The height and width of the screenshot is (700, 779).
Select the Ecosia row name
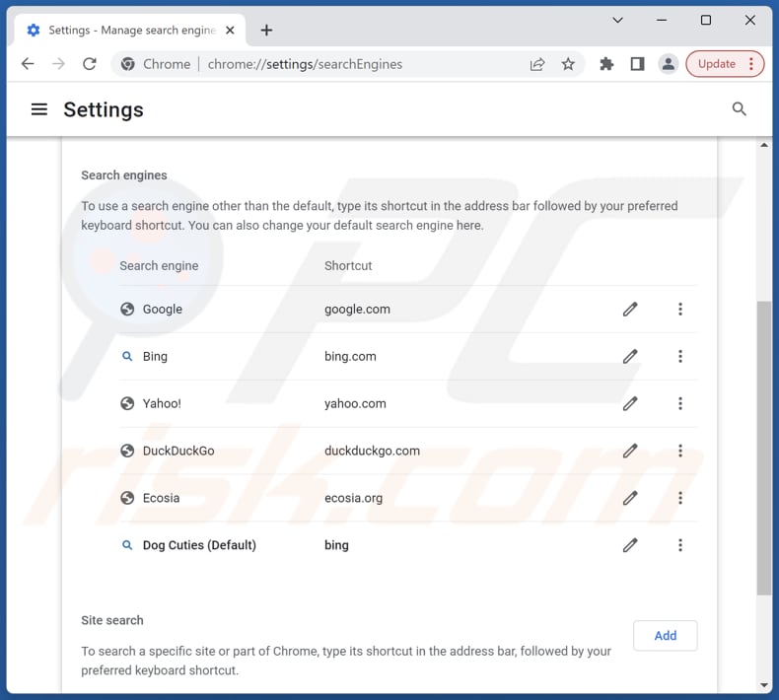click(x=161, y=498)
